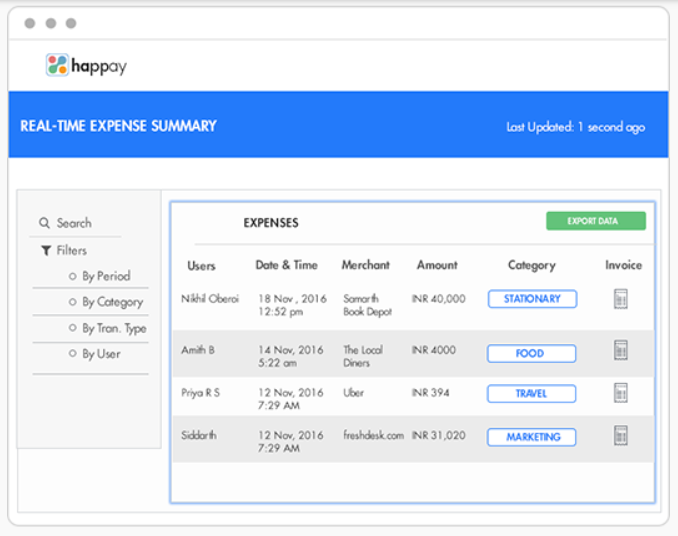Open invoice icon for Amith B

pos(620,350)
